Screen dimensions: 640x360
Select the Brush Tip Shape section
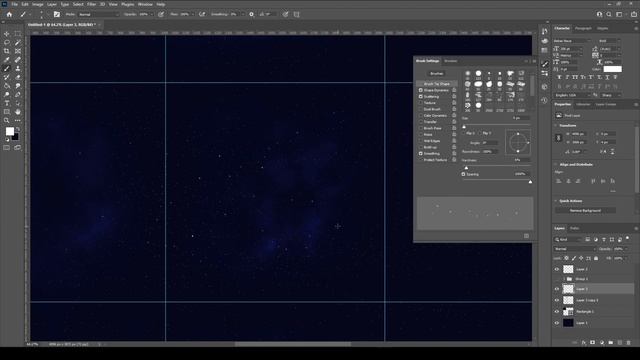(437, 84)
